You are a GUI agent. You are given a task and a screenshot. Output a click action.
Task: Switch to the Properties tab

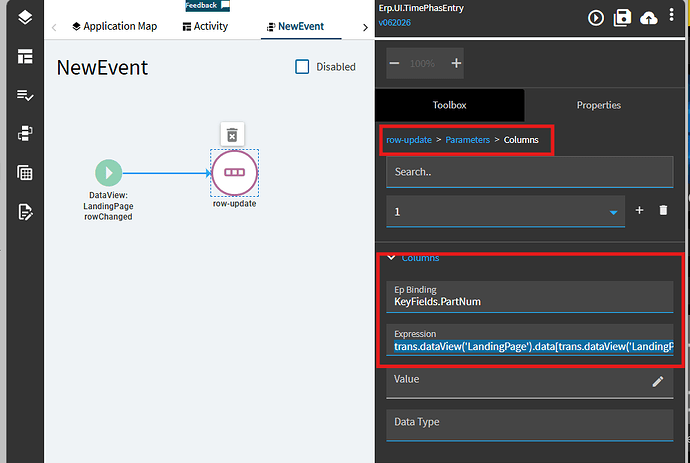598,105
